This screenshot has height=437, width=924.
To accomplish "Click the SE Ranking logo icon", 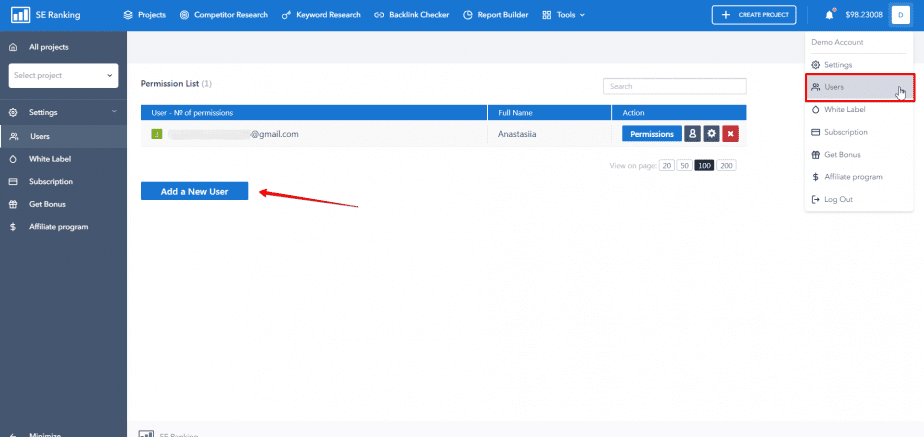I will pyautogui.click(x=21, y=15).
